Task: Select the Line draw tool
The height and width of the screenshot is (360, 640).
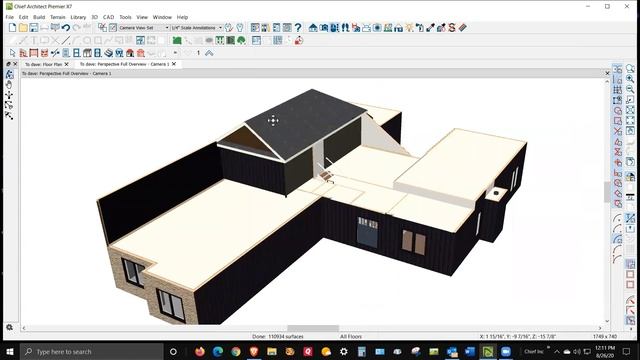Action: (66, 40)
